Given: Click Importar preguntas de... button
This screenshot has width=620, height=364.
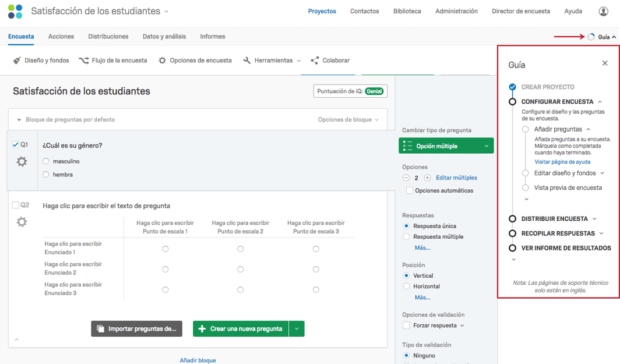Looking at the screenshot, I should pos(137,329).
